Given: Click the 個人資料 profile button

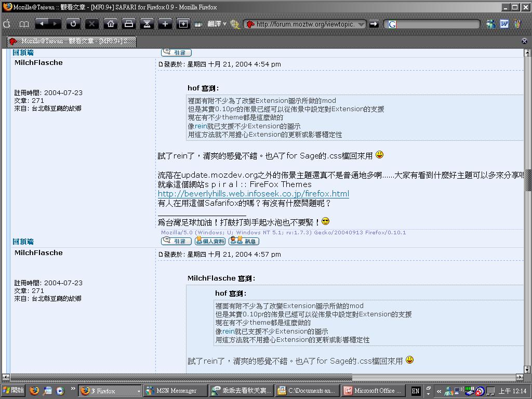Looking at the screenshot, I should pos(210,241).
